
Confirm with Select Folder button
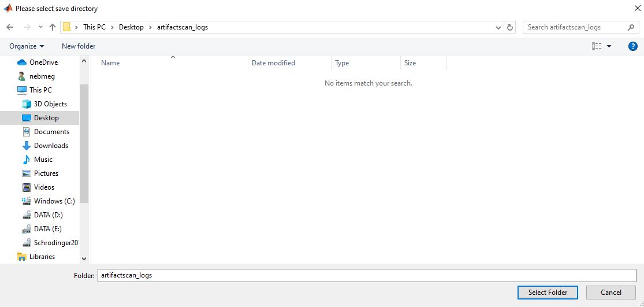click(548, 293)
